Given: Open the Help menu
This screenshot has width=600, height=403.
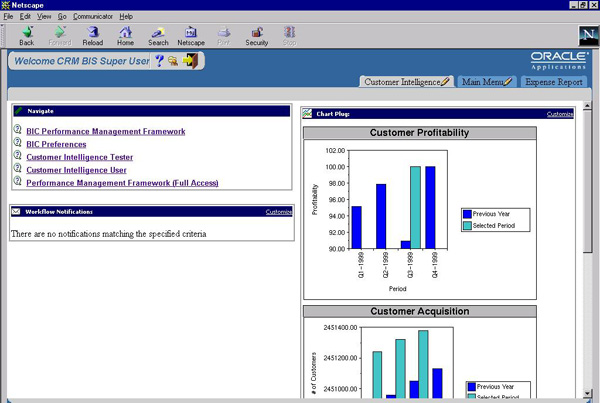Looking at the screenshot, I should click(126, 16).
